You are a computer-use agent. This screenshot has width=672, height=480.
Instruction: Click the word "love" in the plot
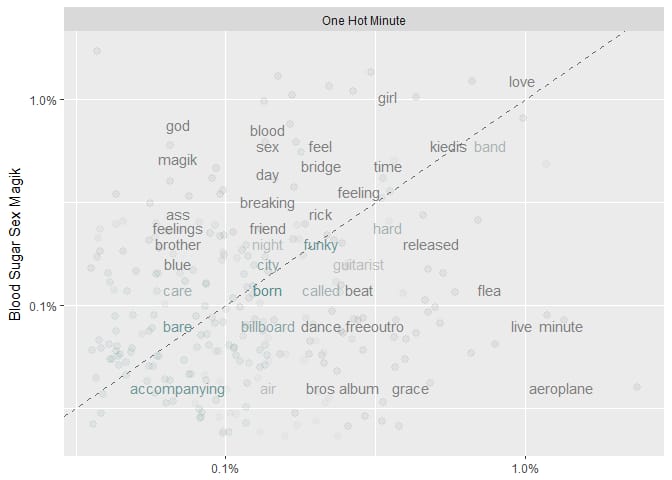pos(522,82)
